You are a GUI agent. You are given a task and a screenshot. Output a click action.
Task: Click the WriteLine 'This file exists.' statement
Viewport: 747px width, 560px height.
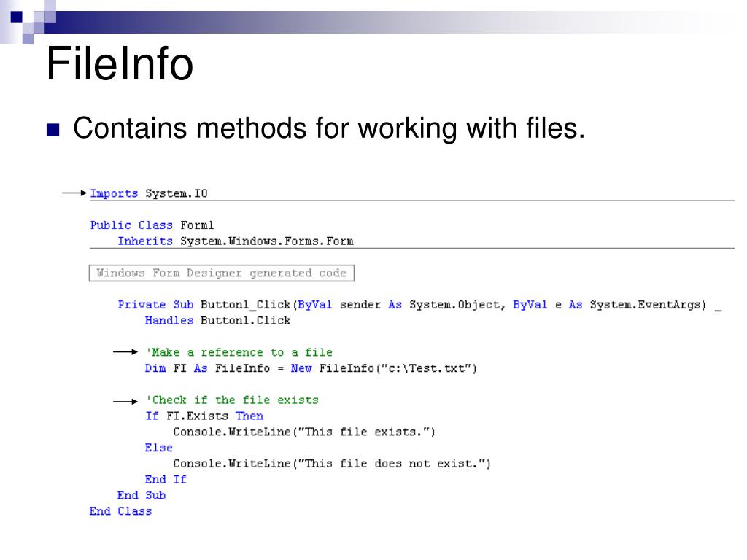(x=304, y=432)
